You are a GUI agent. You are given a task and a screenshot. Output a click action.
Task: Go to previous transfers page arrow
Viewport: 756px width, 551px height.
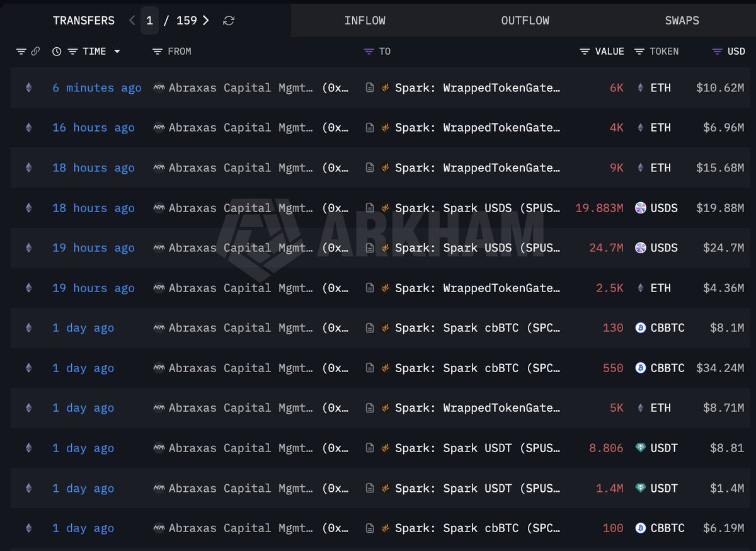[132, 20]
